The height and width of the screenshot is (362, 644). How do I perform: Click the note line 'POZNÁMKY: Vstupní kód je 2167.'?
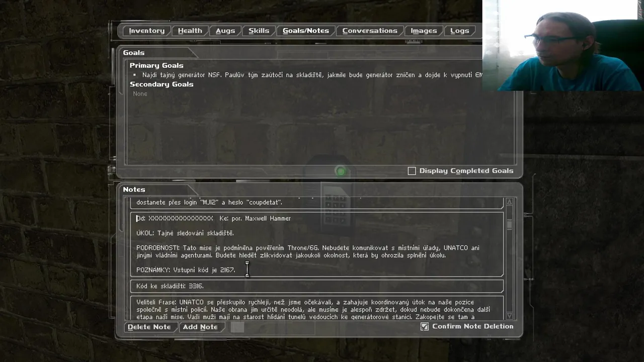point(186,270)
